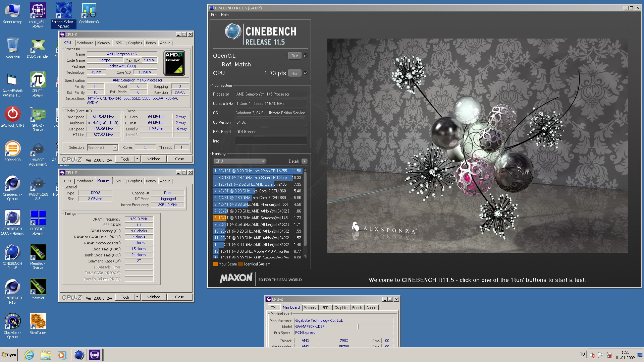This screenshot has height=362, width=644.
Task: Launch the RivaTuner desktop icon
Action: click(38, 324)
